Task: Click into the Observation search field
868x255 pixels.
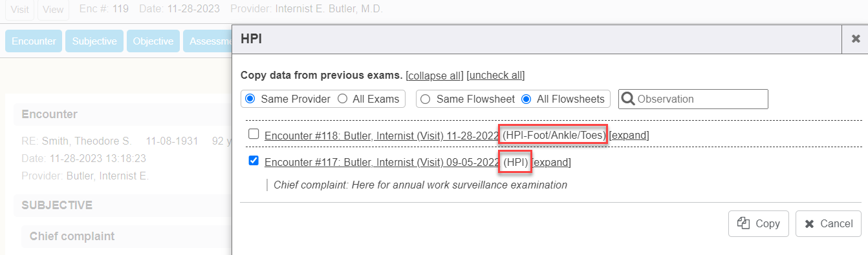Action: [x=693, y=99]
